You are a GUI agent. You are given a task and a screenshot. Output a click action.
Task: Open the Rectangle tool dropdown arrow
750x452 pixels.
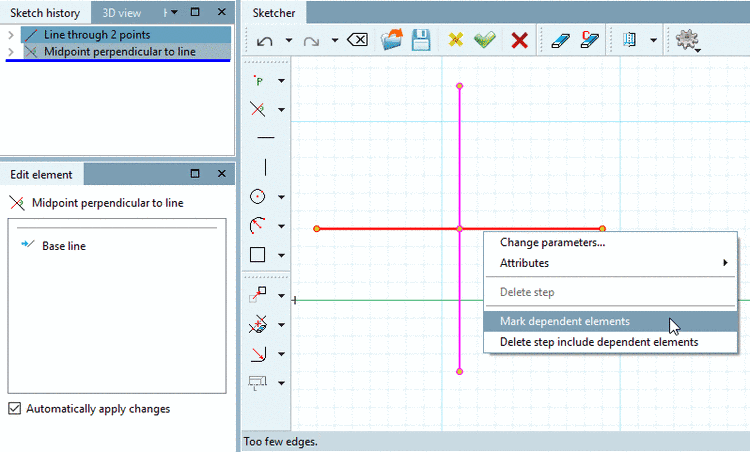281,255
